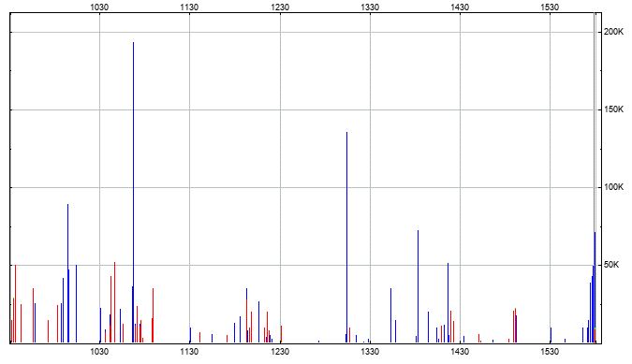Image resolution: width=632 pixels, height=364 pixels.
Task: Click the 150K label on the intensity axis
Action: coord(613,109)
